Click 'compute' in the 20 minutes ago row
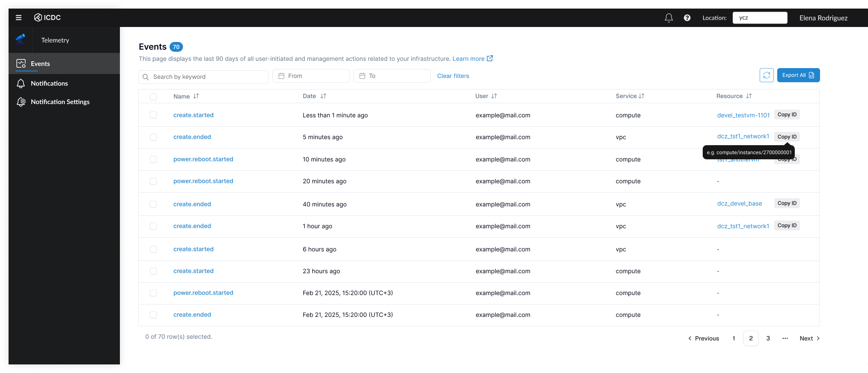The width and height of the screenshot is (868, 373). click(628, 181)
